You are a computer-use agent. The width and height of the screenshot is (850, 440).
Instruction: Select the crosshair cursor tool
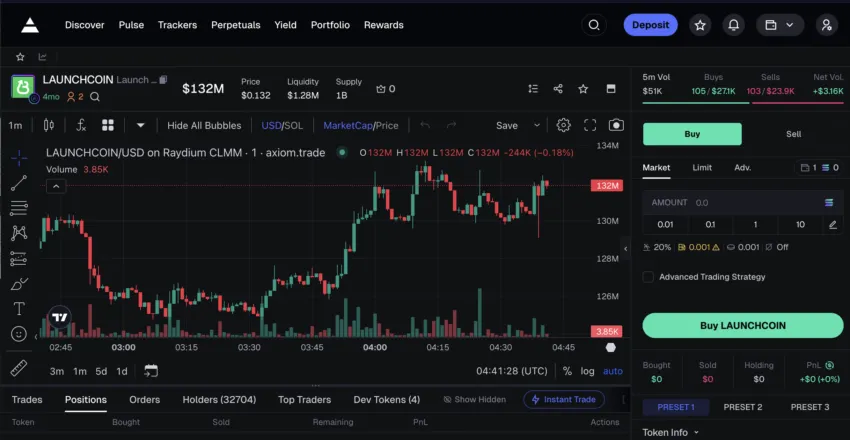pos(19,158)
